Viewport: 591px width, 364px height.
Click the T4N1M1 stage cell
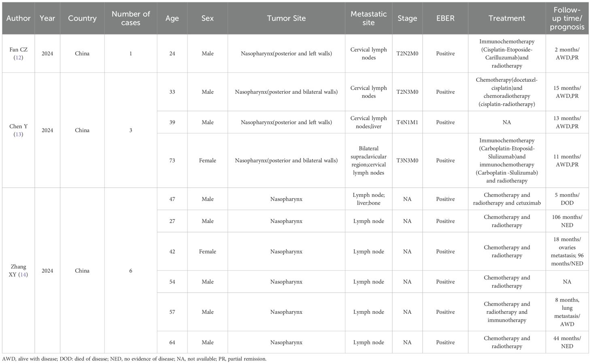click(407, 122)
